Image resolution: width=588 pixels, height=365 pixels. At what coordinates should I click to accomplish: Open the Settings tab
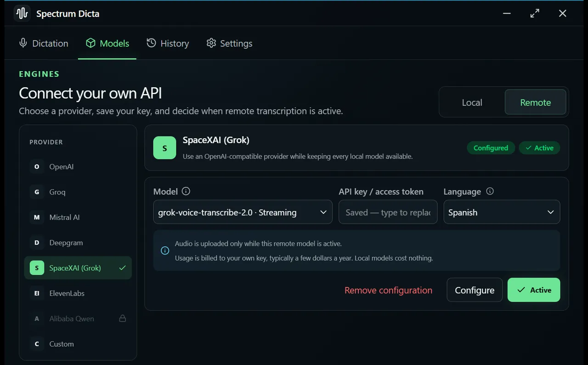(229, 43)
